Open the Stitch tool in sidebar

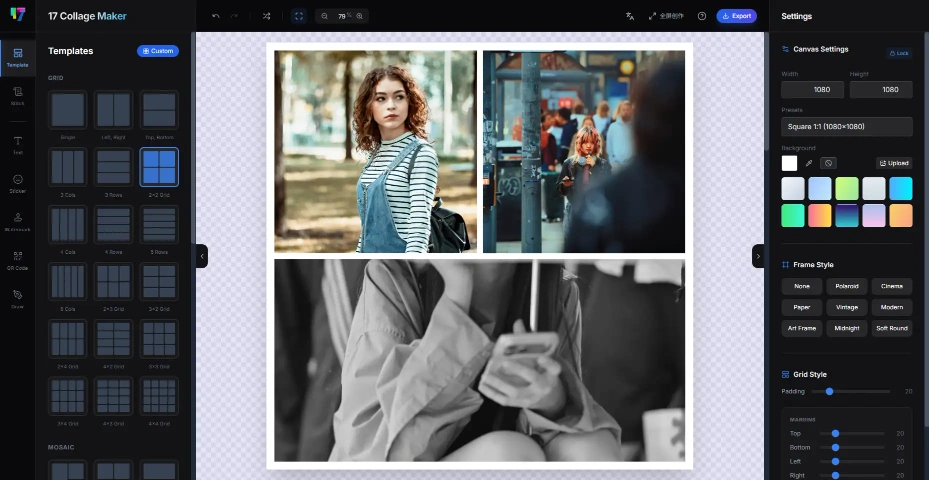[18, 96]
